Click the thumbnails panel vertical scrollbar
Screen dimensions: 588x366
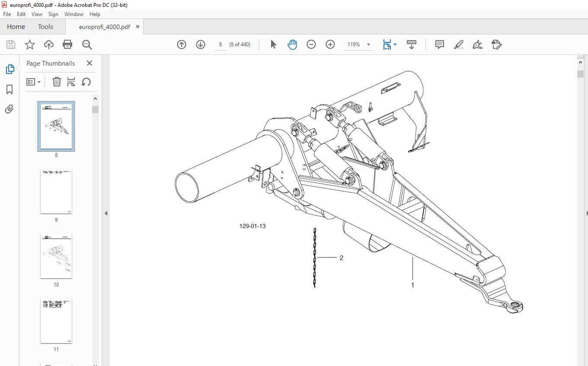[x=95, y=229]
